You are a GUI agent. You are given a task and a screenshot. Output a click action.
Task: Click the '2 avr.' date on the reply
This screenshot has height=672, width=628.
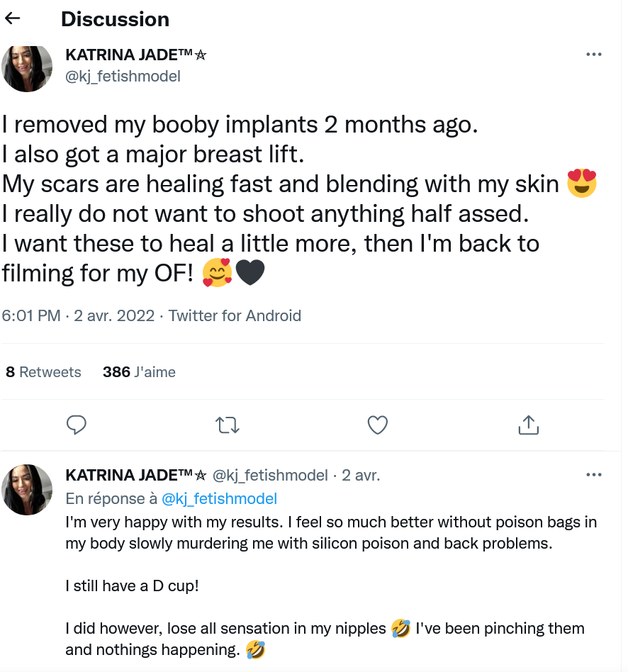(x=361, y=475)
